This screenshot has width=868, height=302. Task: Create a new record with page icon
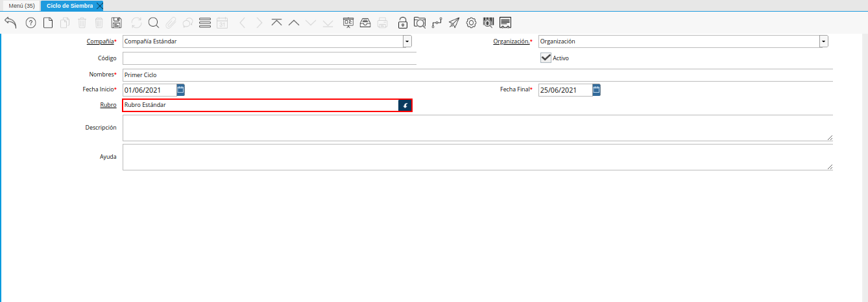coord(48,23)
